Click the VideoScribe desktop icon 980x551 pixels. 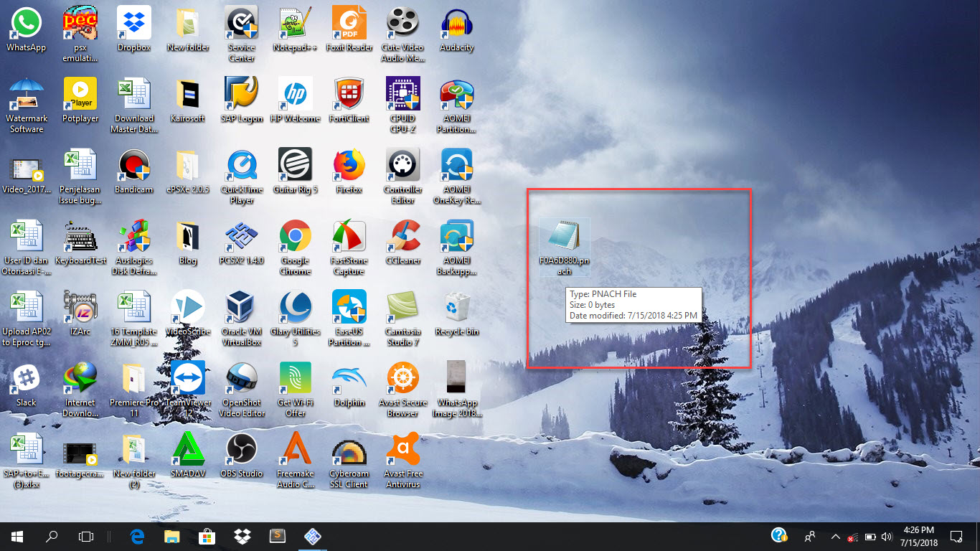[188, 307]
